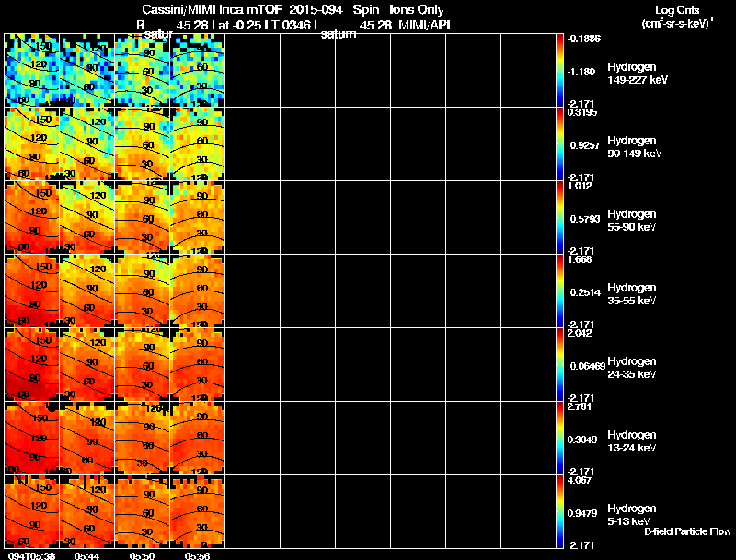This screenshot has height=560, width=736.
Task: Select the "0.3195" scale value
Action: click(x=582, y=112)
